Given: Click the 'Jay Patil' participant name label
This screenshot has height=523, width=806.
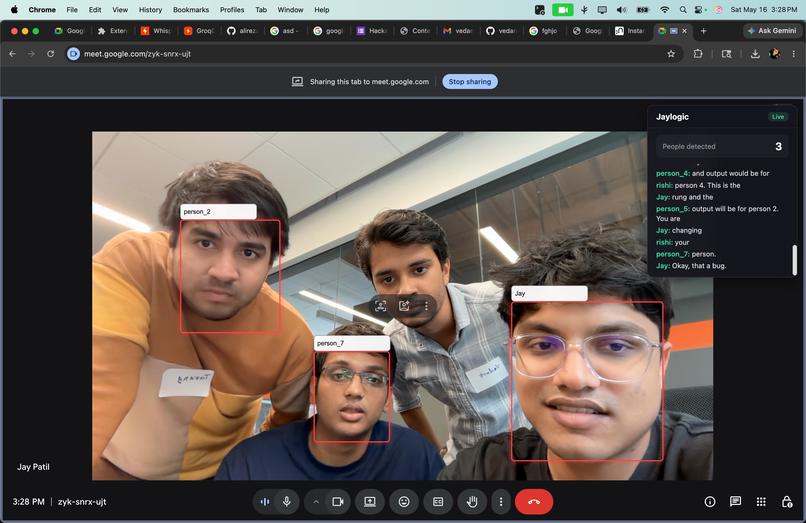Looking at the screenshot, I should click(x=33, y=467).
